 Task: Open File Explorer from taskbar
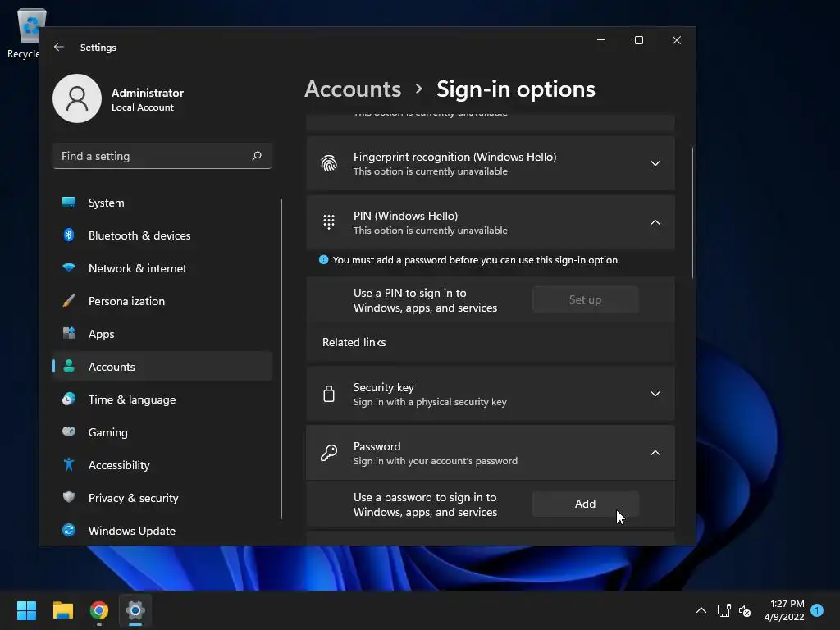point(62,610)
